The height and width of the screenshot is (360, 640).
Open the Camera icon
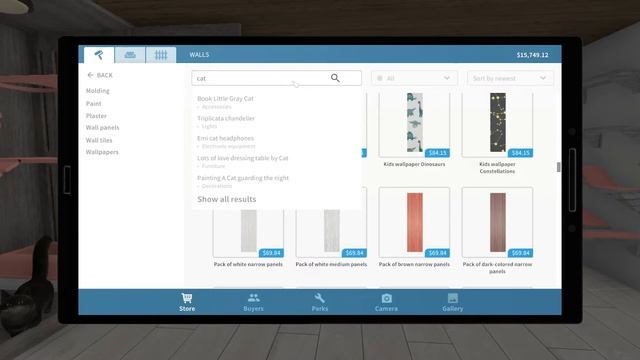click(387, 298)
